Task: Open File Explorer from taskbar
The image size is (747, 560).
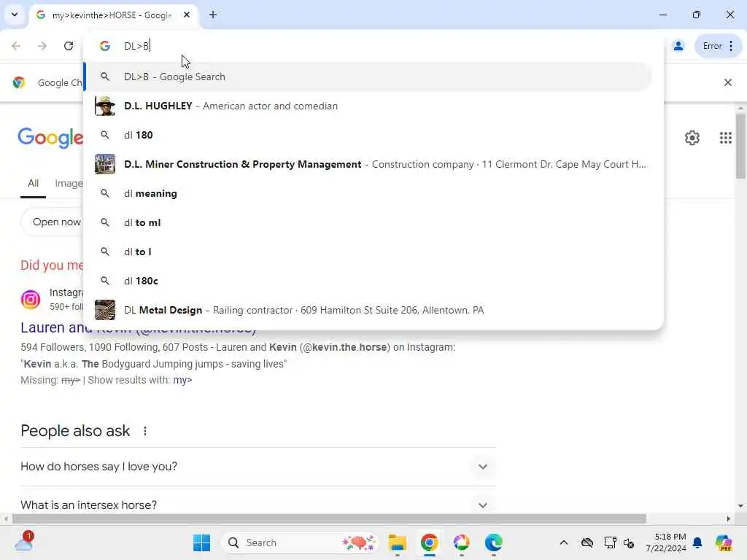Action: (397, 542)
